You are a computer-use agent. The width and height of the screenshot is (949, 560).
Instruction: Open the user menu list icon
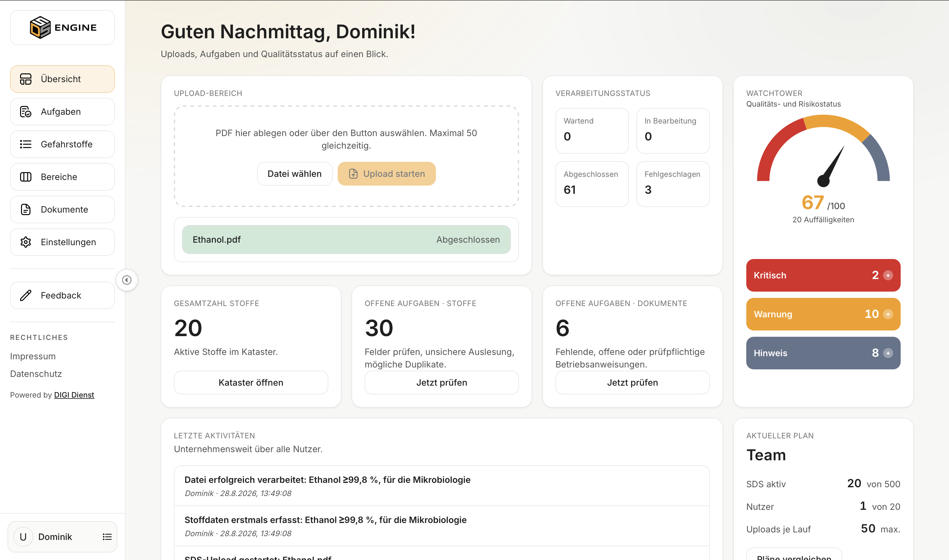107,537
